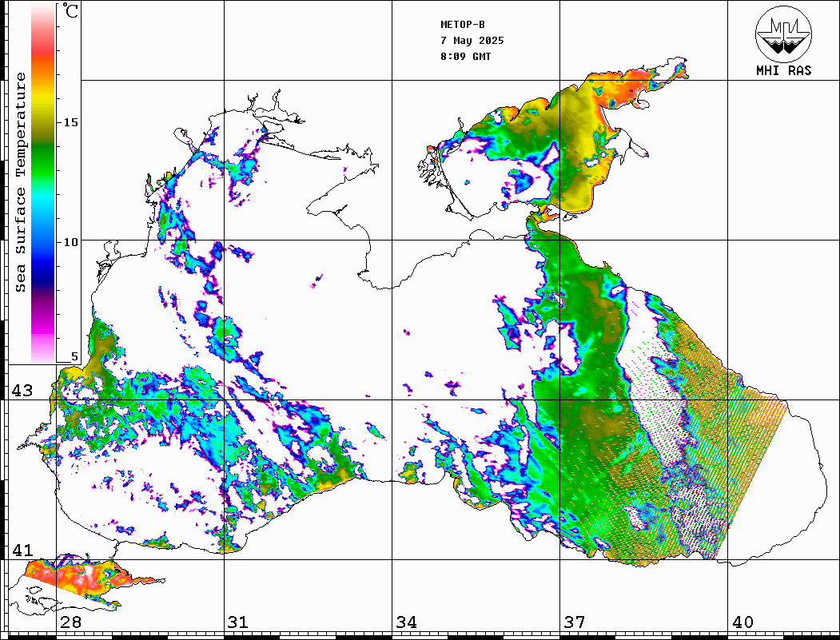
Task: Click the MHI RAS circular logo
Action: pyautogui.click(x=784, y=34)
